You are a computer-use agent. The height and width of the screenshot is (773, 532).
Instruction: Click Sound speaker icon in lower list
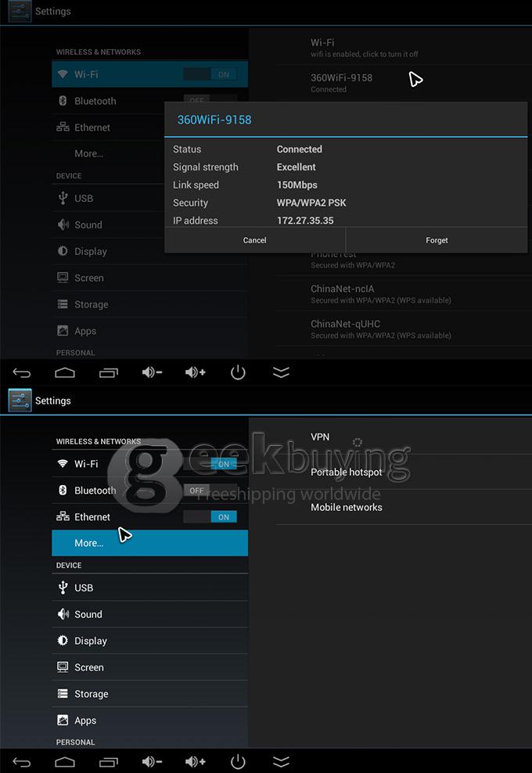(63, 613)
